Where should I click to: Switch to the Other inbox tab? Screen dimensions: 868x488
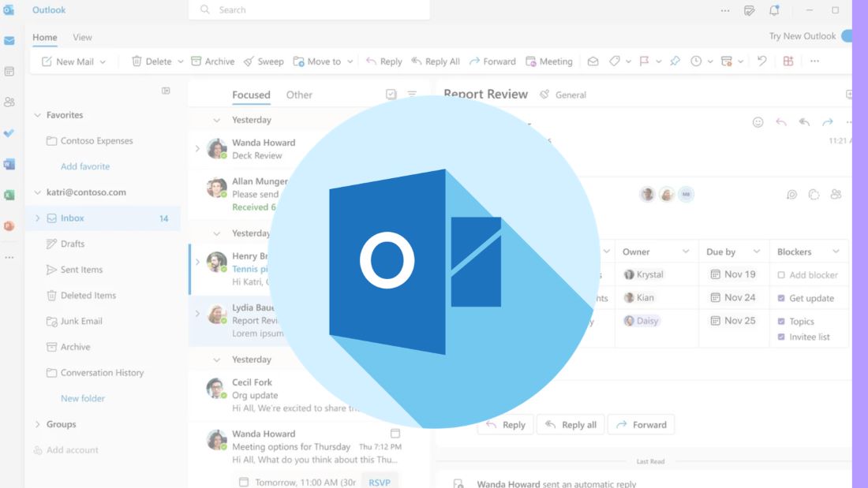[299, 95]
